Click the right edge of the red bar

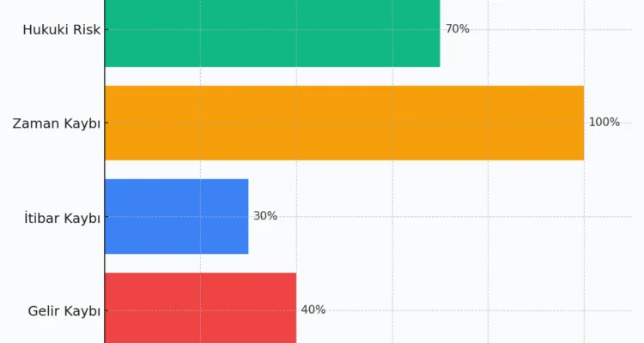click(x=295, y=307)
